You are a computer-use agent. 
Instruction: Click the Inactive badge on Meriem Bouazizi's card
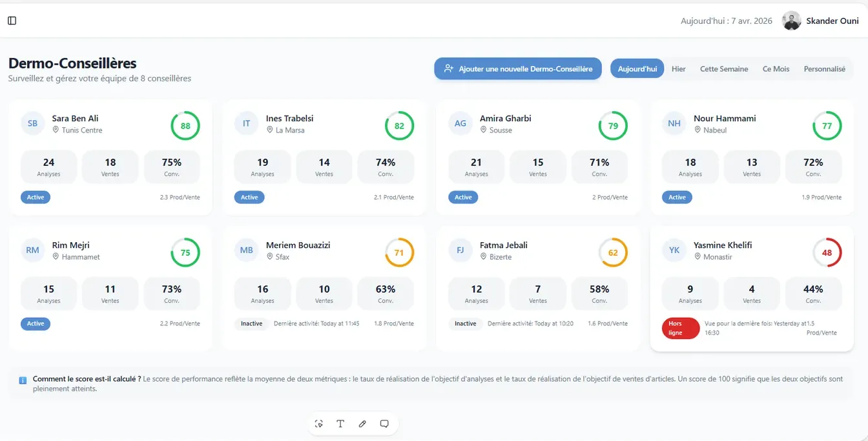click(251, 323)
